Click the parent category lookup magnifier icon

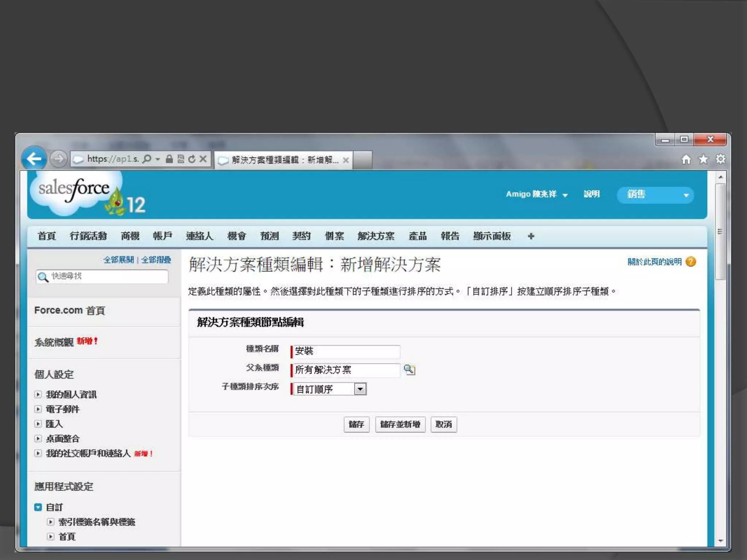(409, 370)
